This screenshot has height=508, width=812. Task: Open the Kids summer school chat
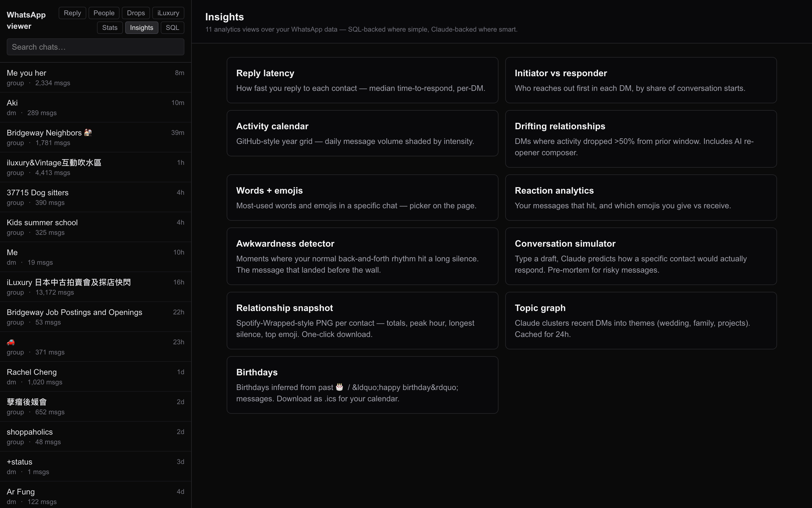(95, 227)
